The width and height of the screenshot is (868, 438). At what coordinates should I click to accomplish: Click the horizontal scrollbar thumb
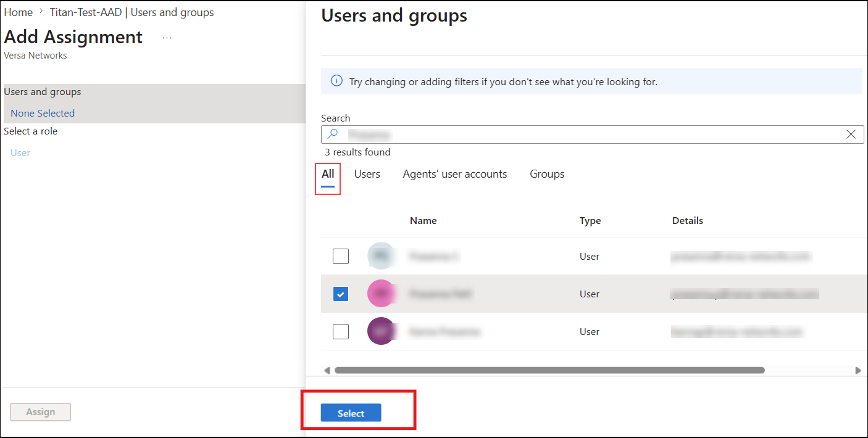tap(549, 370)
